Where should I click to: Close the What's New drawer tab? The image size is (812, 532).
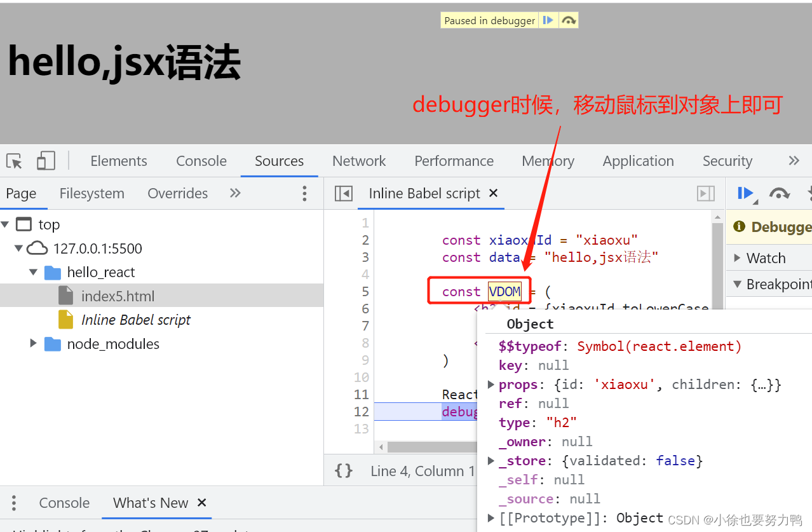point(202,503)
